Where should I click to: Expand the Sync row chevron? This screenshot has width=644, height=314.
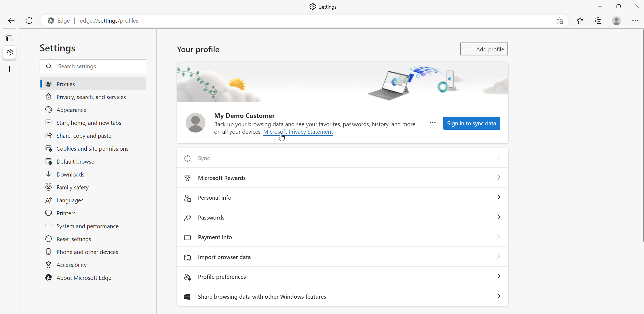click(499, 158)
